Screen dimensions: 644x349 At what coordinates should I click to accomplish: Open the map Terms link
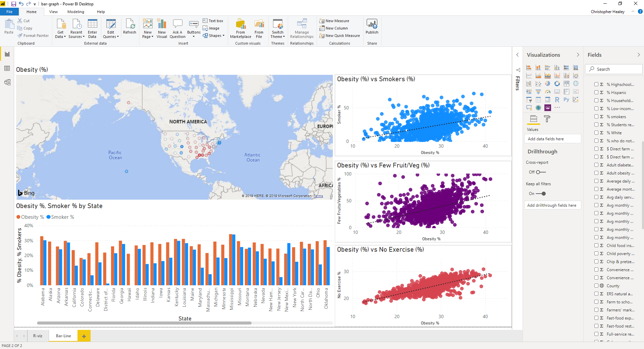pyautogui.click(x=318, y=196)
